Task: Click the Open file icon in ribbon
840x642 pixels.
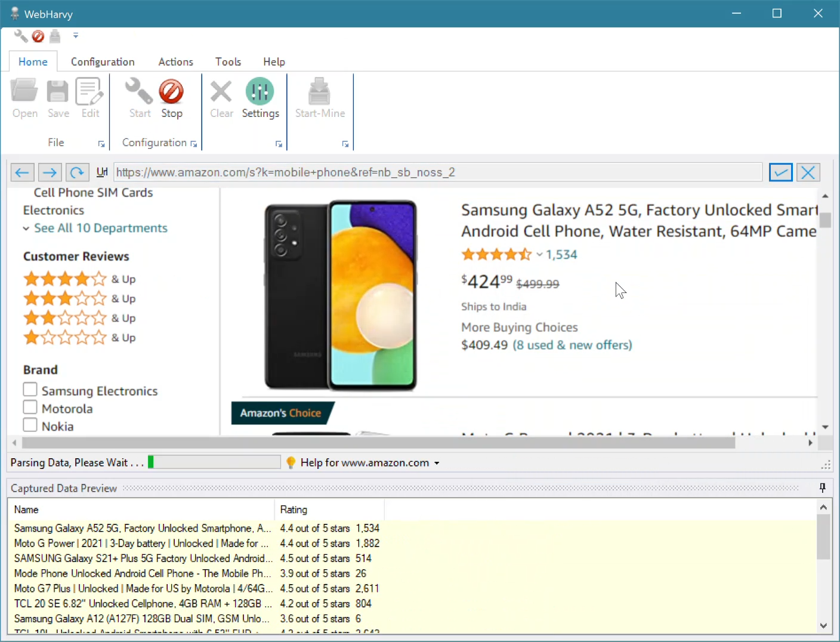Action: pos(24,91)
